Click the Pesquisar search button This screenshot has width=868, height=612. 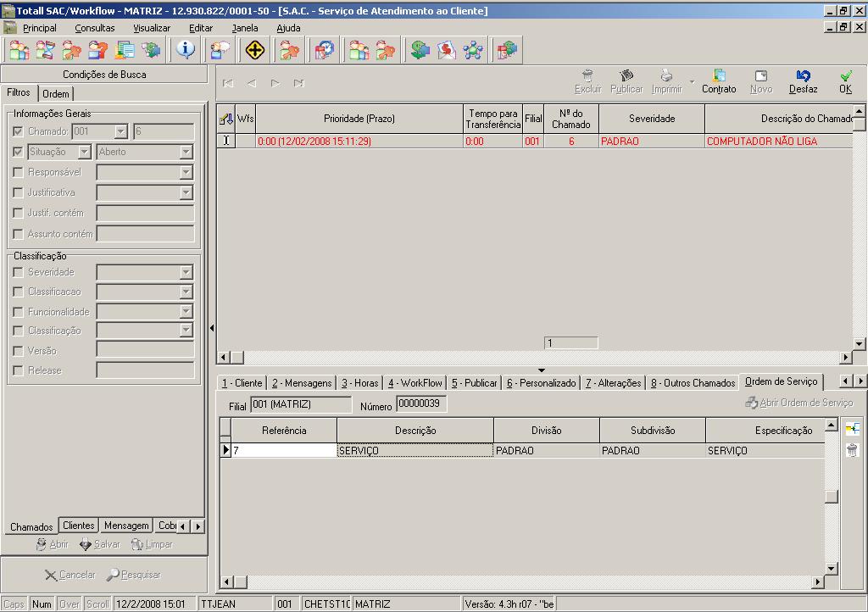pos(133,575)
